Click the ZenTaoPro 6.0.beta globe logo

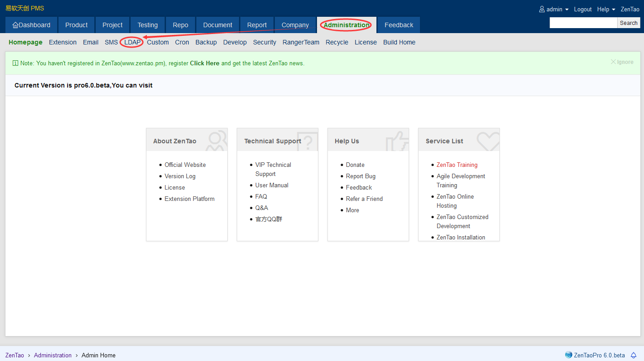tap(569, 355)
